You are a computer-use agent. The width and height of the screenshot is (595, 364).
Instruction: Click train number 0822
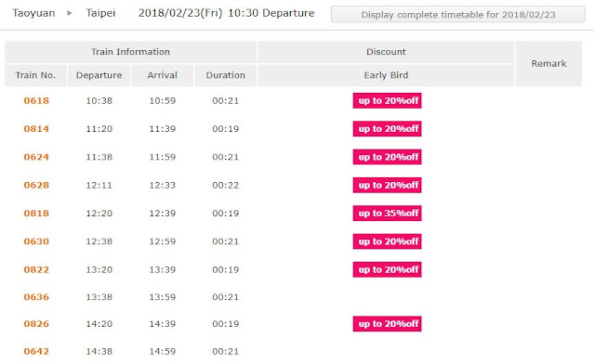click(36, 270)
